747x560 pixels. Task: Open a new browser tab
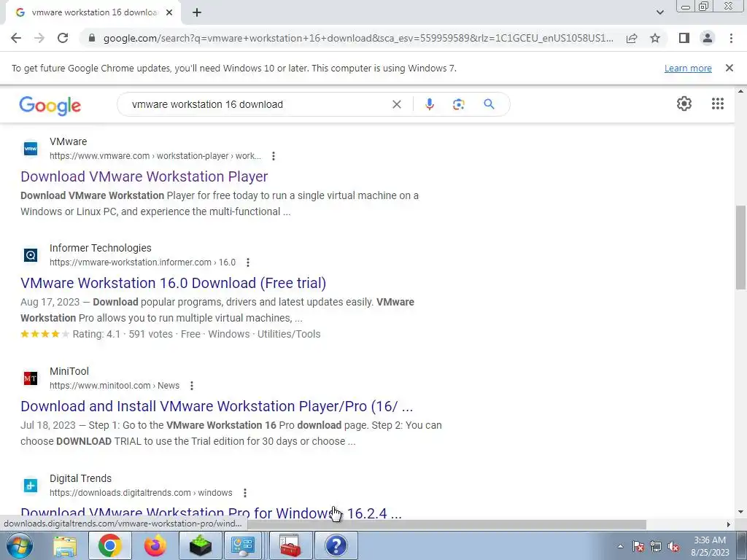coord(197,13)
